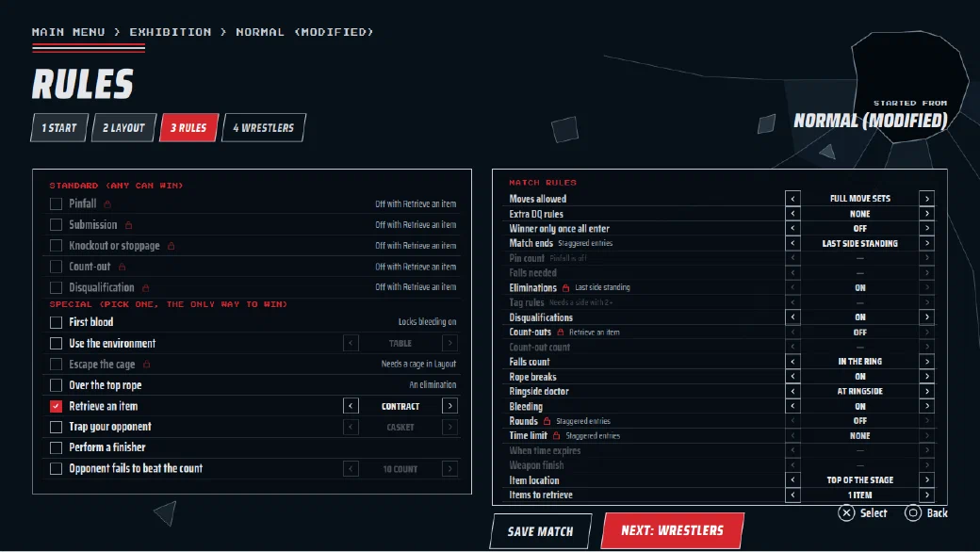The height and width of the screenshot is (552, 980).
Task: Uncheck Retrieve an item checkbox
Action: [x=57, y=406]
